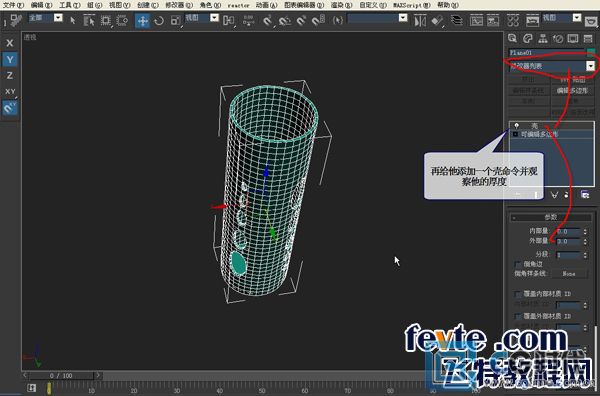Open the Hierarchy panel tab icon
Viewport: 600px width, 396px height.
click(543, 38)
